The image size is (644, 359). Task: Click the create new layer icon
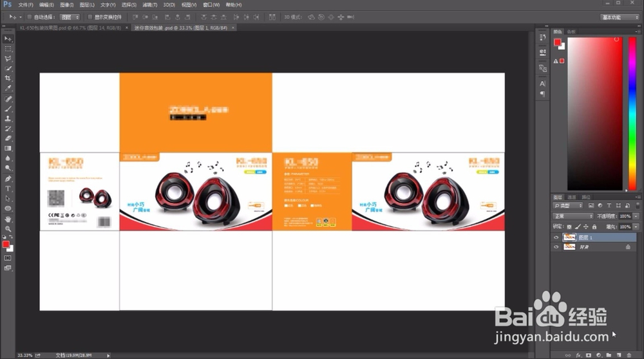click(618, 355)
